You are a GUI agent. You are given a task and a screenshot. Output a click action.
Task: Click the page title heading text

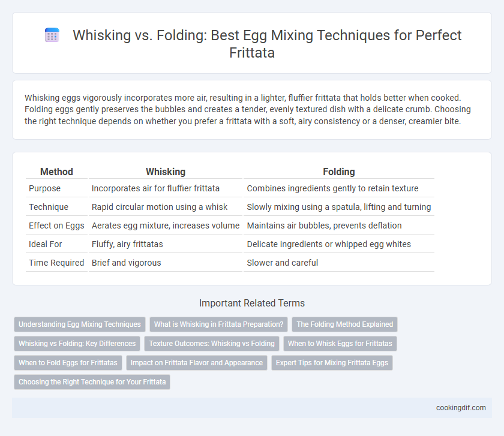(x=267, y=44)
